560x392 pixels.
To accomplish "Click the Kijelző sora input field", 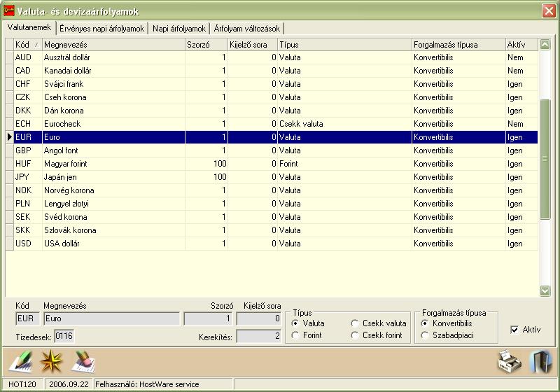I will pos(258,318).
